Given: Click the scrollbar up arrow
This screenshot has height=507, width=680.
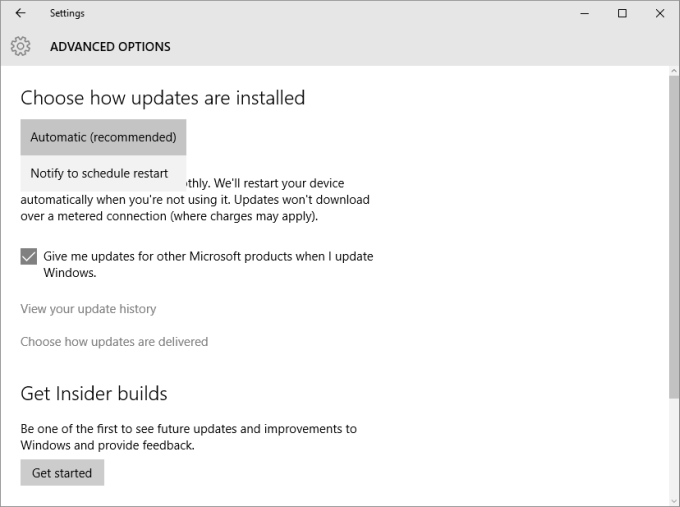Looking at the screenshot, I should point(673,72).
